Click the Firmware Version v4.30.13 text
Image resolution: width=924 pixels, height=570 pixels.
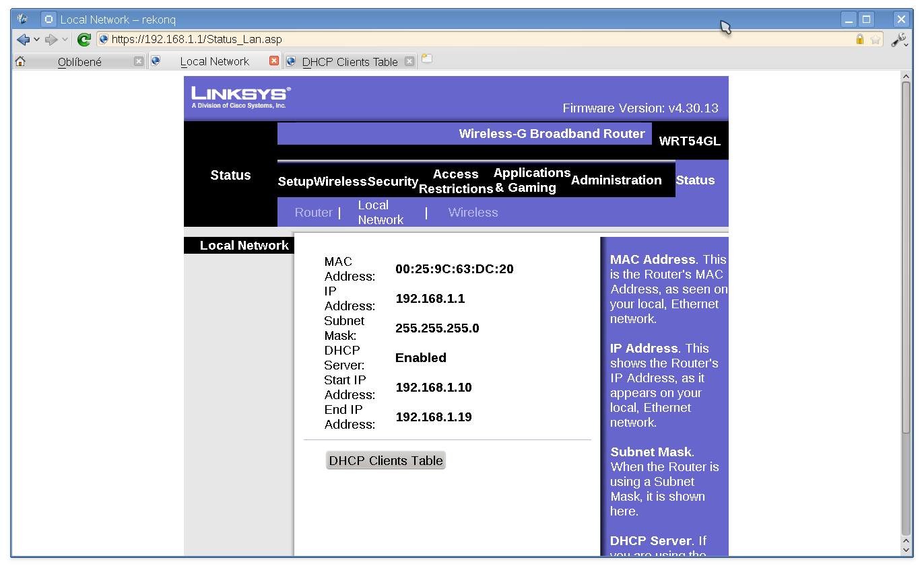point(640,108)
